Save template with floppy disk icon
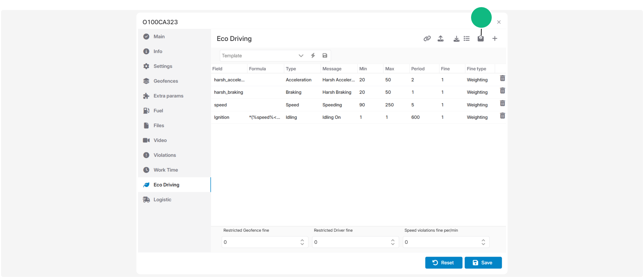 coord(325,56)
